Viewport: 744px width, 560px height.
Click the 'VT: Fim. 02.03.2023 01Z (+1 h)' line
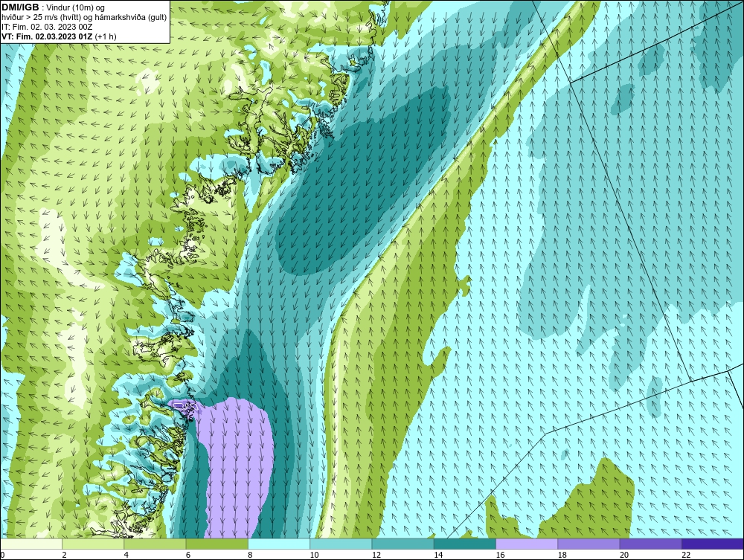click(x=60, y=36)
